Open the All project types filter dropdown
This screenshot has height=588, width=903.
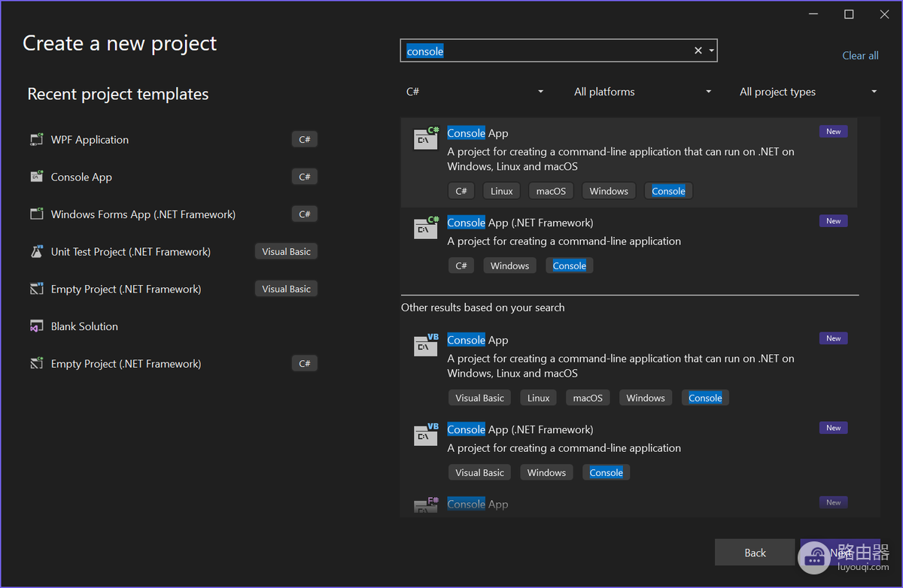pyautogui.click(x=808, y=92)
